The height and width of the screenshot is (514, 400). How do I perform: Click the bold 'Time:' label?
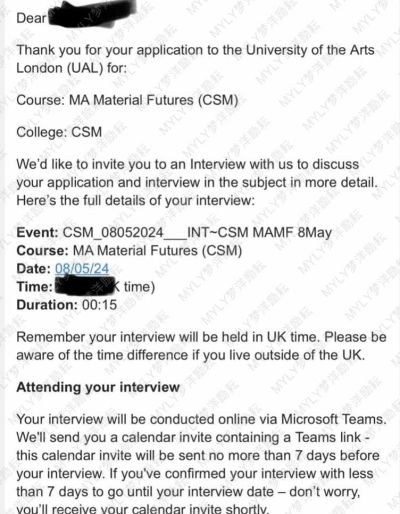point(35,287)
